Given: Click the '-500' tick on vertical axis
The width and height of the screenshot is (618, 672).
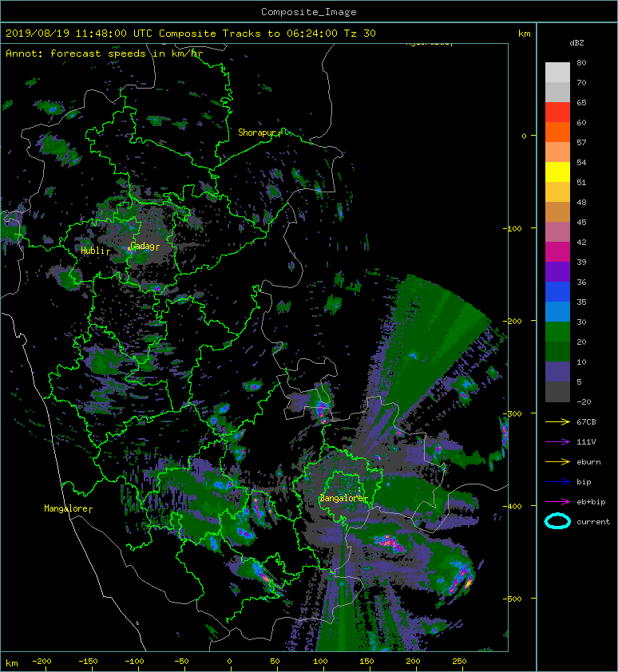Looking at the screenshot, I should click(x=513, y=599).
